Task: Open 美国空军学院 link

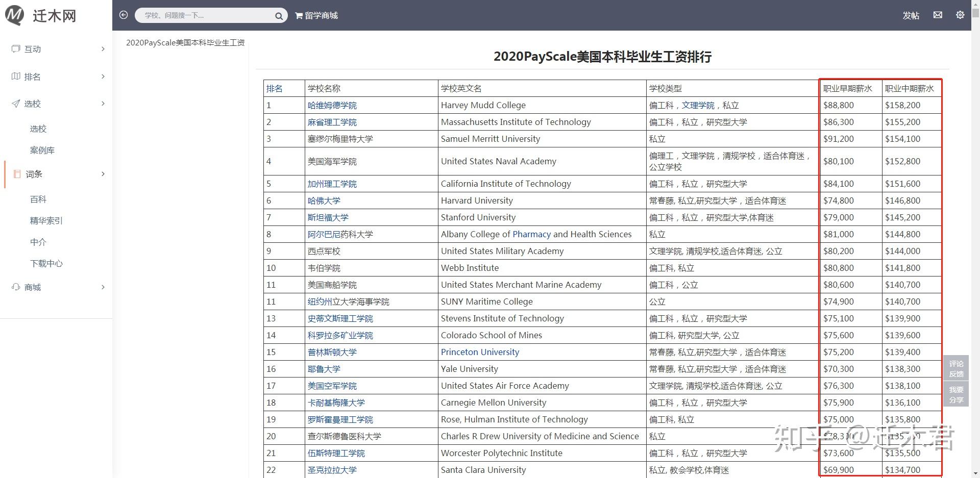Action: 332,386
